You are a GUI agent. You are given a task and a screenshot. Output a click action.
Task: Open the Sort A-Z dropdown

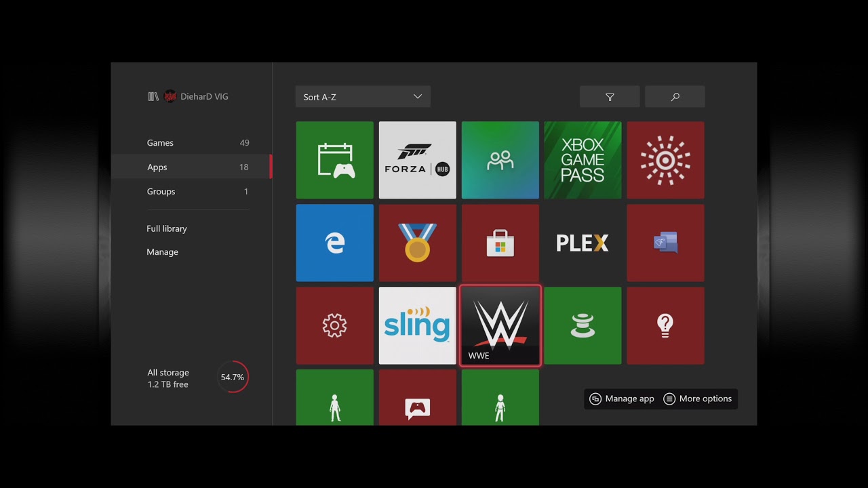[x=363, y=97]
